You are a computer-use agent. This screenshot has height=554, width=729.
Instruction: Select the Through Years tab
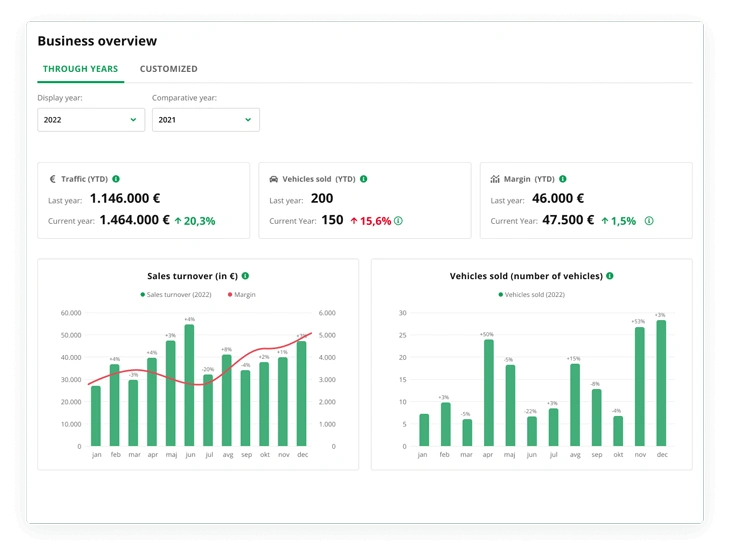pyautogui.click(x=80, y=69)
